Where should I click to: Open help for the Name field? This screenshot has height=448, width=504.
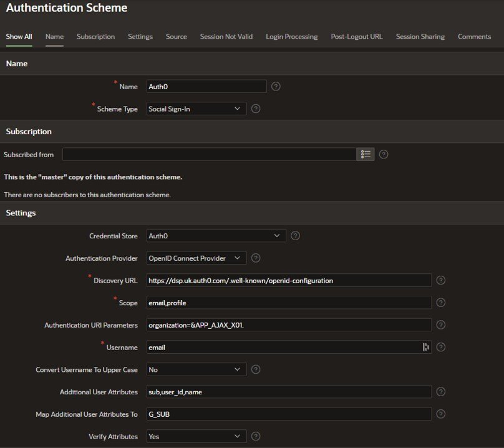pyautogui.click(x=276, y=87)
